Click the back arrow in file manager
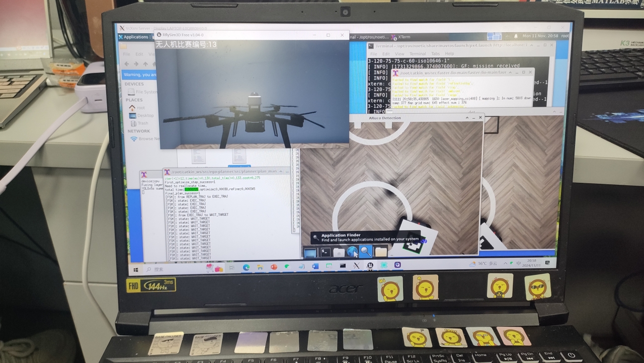 tap(126, 64)
